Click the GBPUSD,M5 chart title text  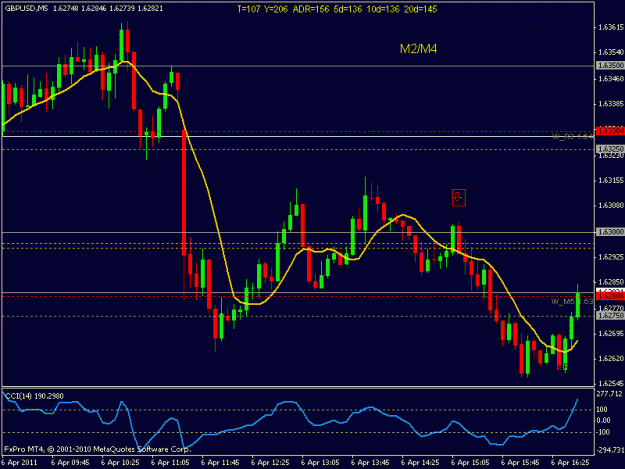26,8
